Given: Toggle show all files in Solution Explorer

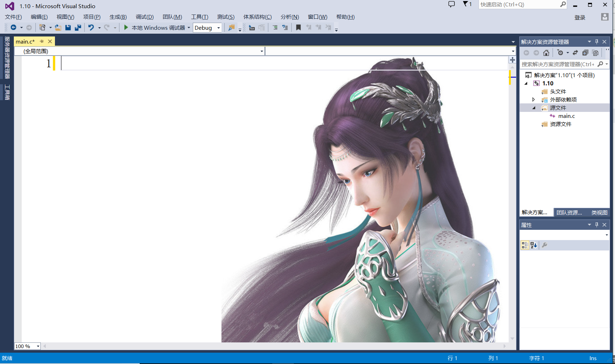Looking at the screenshot, I should tap(596, 53).
